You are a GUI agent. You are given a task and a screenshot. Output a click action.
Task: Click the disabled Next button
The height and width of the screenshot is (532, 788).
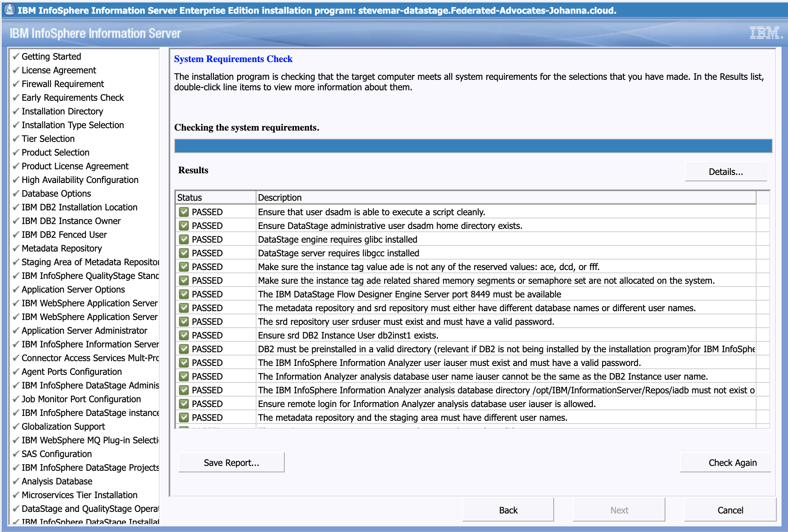coord(619,510)
